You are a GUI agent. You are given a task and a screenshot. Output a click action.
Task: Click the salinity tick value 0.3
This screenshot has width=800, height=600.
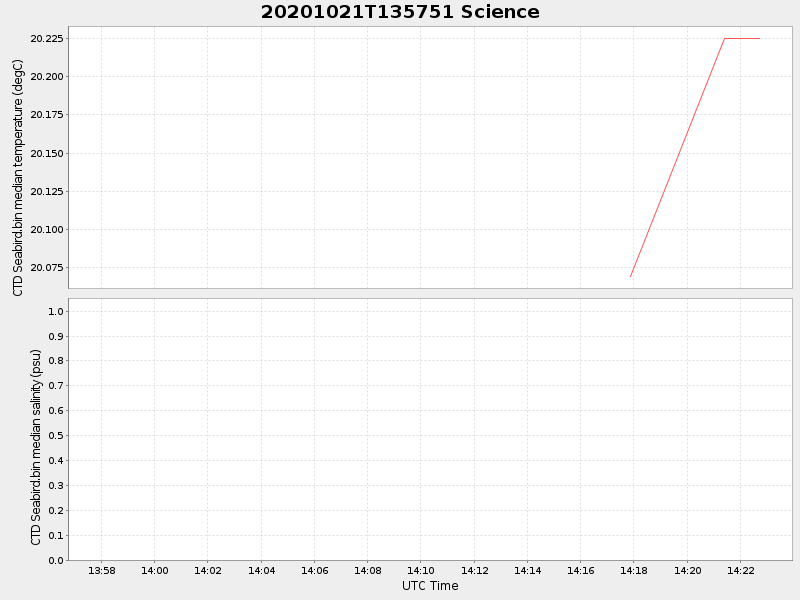tap(56, 486)
